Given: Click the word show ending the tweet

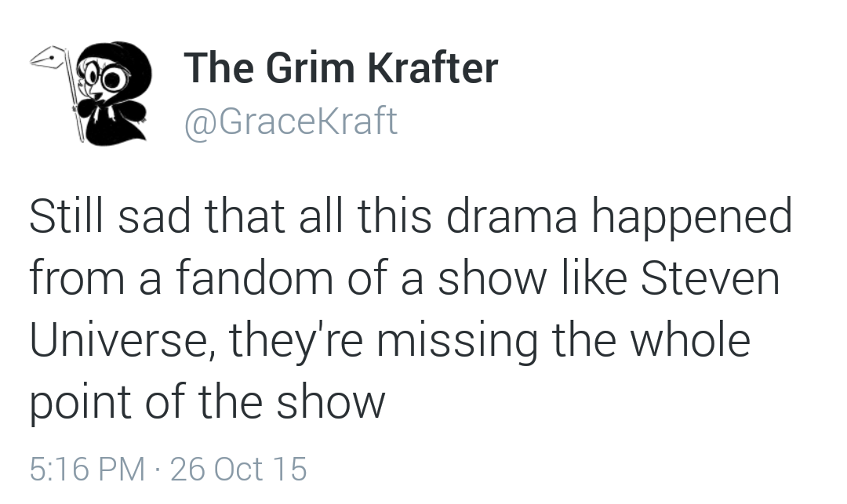Looking at the screenshot, I should point(331,402).
